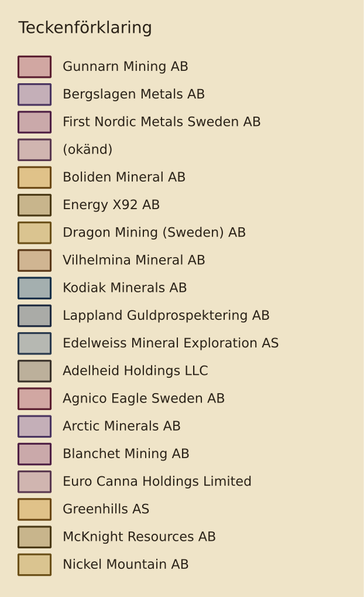Click the Teckenförklaring legend heading
This screenshot has height=597, width=364.
pyautogui.click(x=85, y=28)
